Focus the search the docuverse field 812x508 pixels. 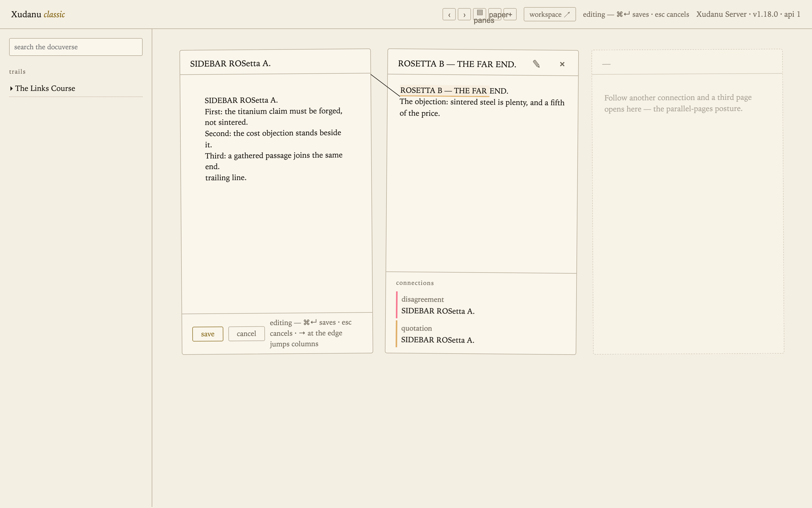click(x=76, y=47)
